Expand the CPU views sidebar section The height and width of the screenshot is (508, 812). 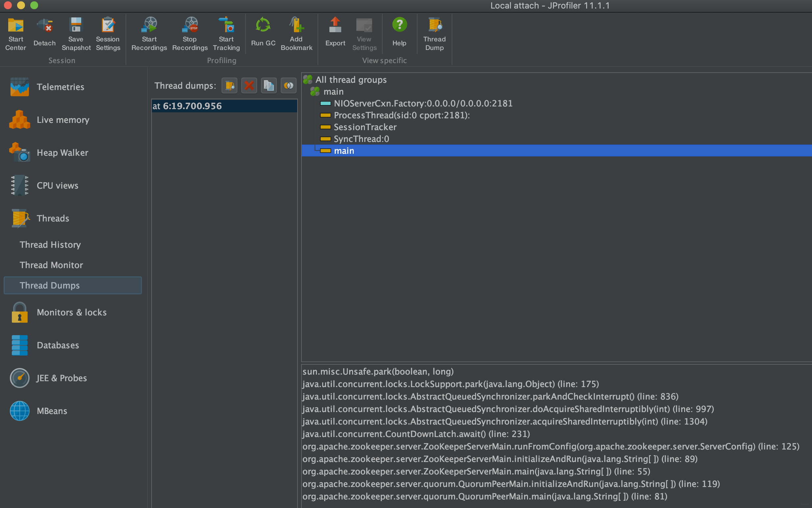[57, 185]
